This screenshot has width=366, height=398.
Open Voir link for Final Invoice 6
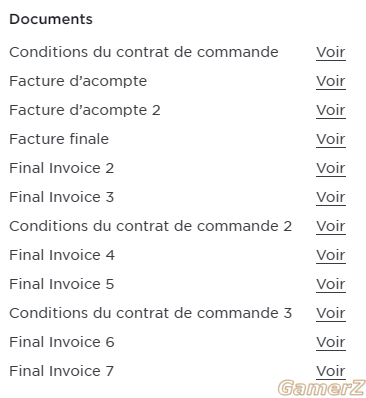click(x=331, y=342)
